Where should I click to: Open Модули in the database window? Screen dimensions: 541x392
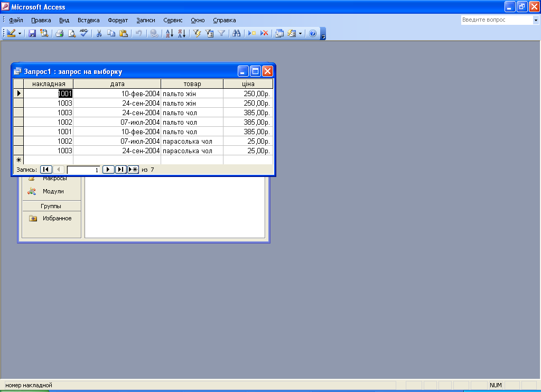click(53, 191)
